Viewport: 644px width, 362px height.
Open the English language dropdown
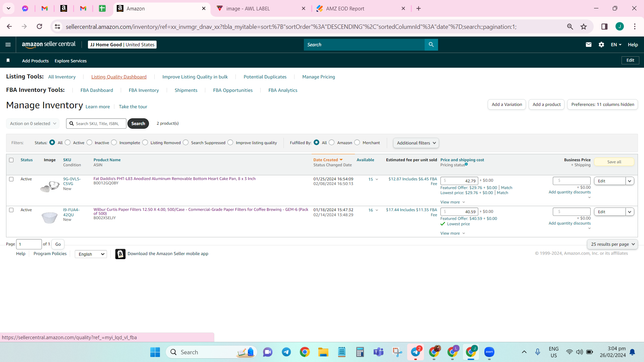point(91,254)
